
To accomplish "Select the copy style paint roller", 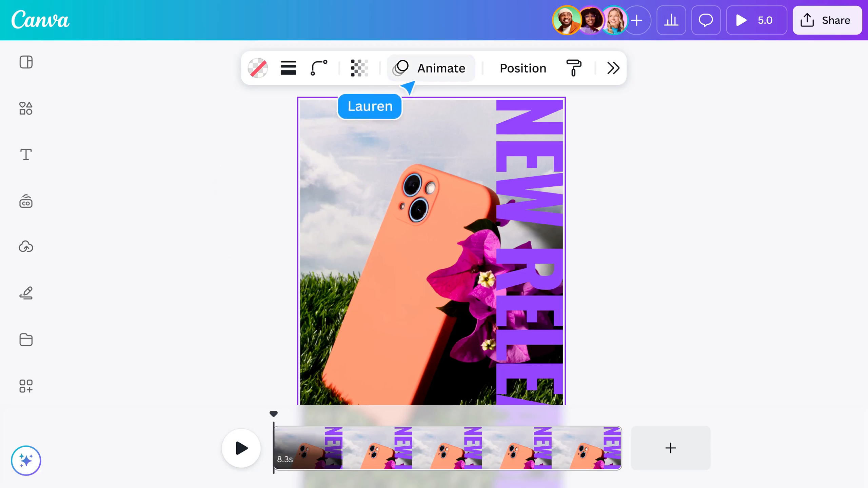I will (x=574, y=68).
